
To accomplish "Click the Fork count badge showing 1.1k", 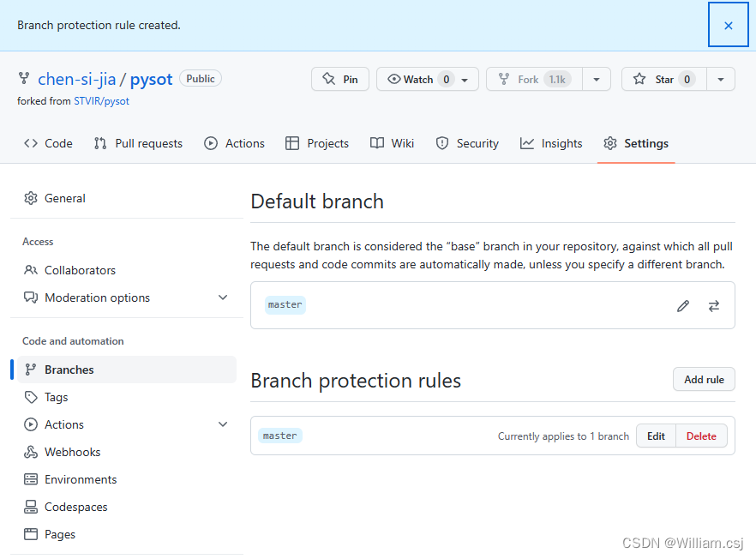I will click(x=557, y=79).
